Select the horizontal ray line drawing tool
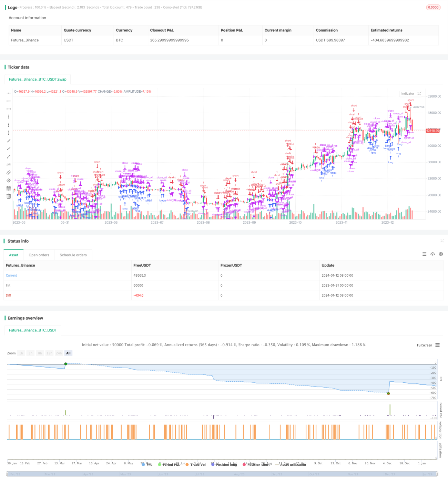The height and width of the screenshot is (484, 448). point(9,101)
